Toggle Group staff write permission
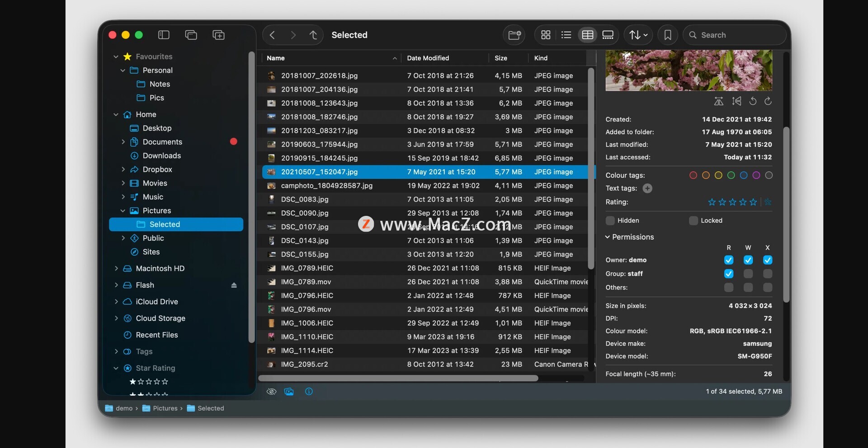Image resolution: width=868 pixels, height=448 pixels. point(748,274)
